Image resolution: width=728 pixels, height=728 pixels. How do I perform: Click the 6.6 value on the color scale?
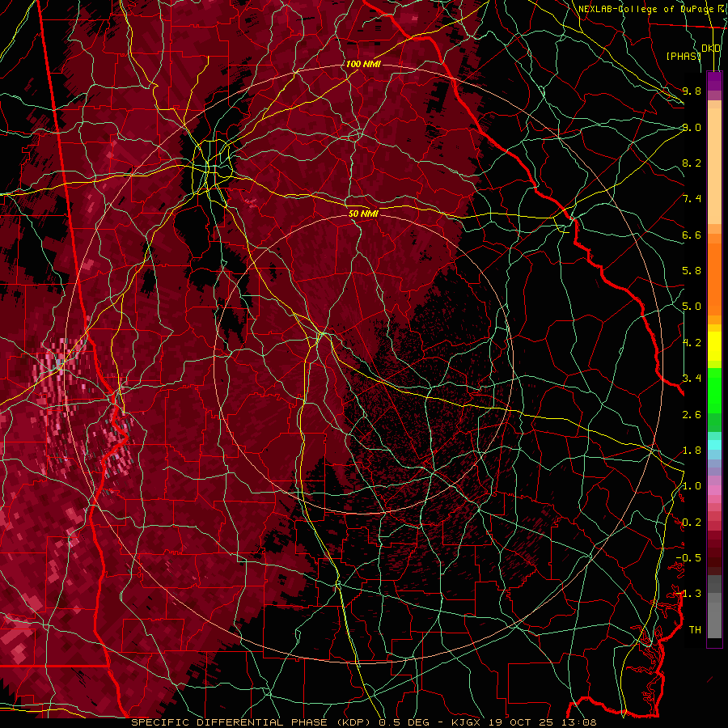(692, 235)
